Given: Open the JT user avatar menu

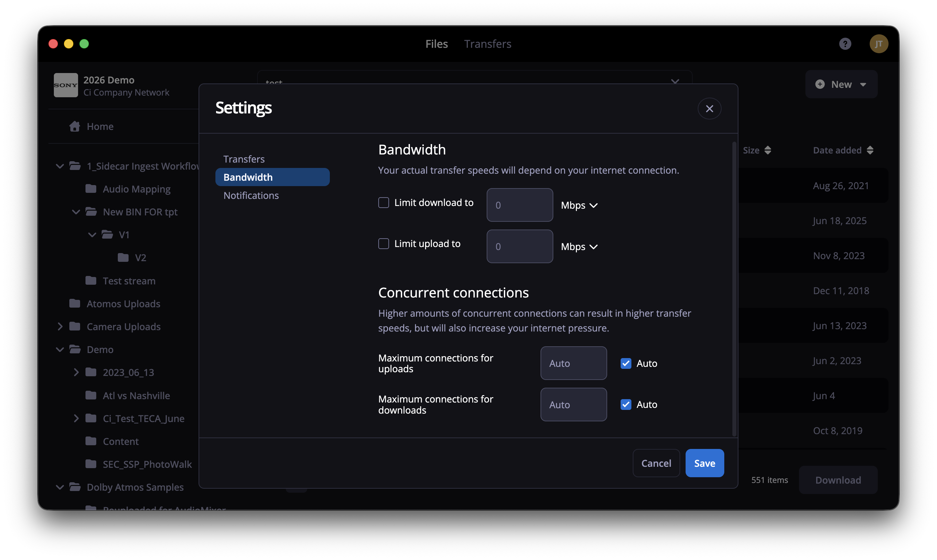Looking at the screenshot, I should 878,44.
